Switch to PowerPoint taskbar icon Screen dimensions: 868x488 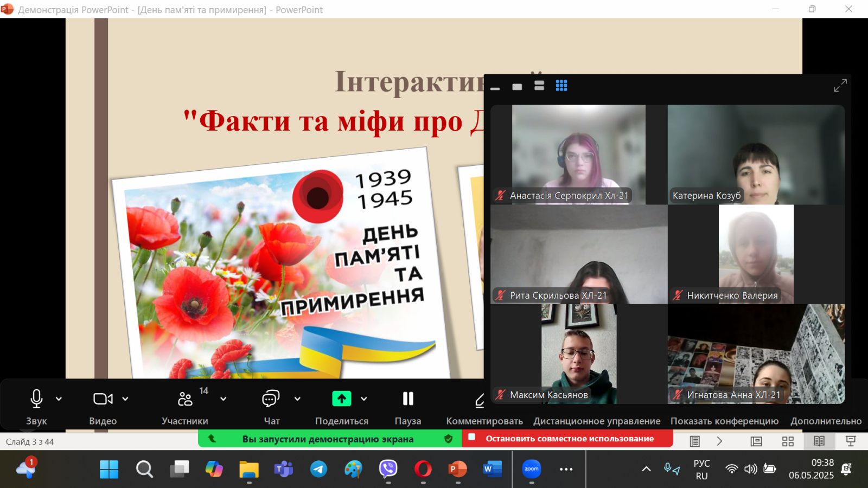point(458,469)
